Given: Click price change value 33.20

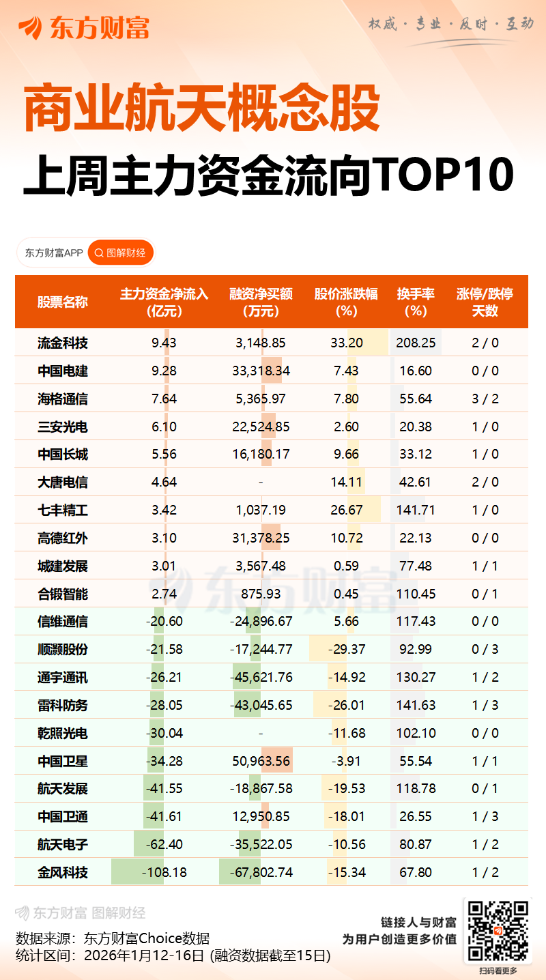Looking at the screenshot, I should pos(347,343).
